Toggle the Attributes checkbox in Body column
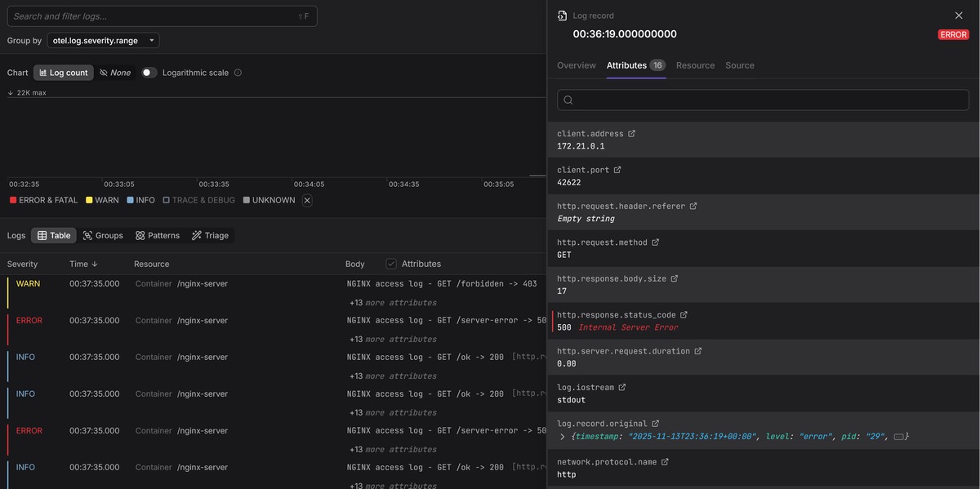 (391, 264)
